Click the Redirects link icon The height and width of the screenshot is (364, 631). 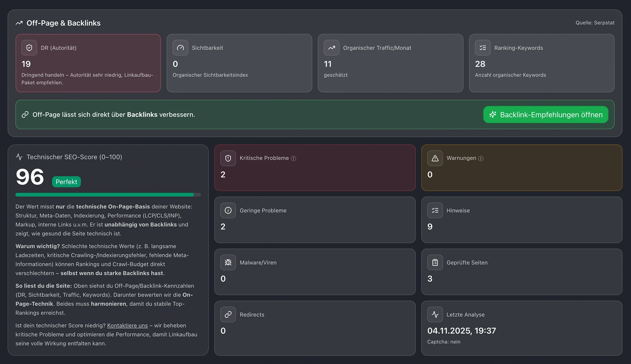click(x=228, y=315)
